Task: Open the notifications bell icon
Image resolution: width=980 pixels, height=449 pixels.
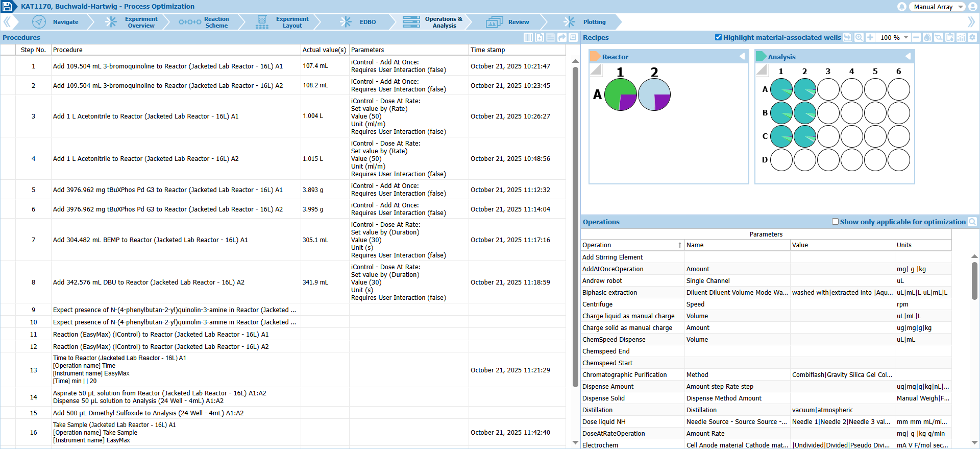Action: coord(902,7)
